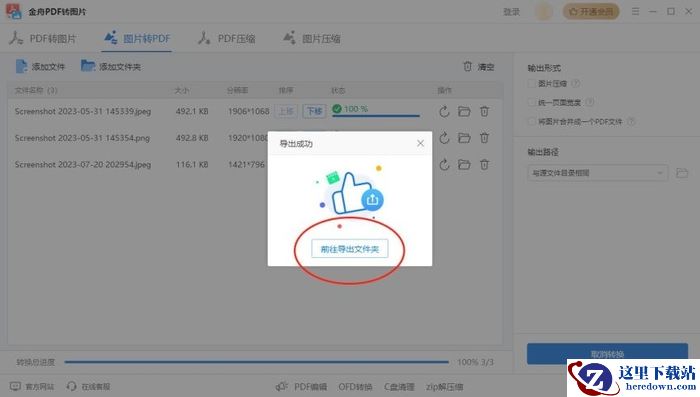The height and width of the screenshot is (397, 700).
Task: Click the C盘清理 footer link
Action: click(x=399, y=386)
